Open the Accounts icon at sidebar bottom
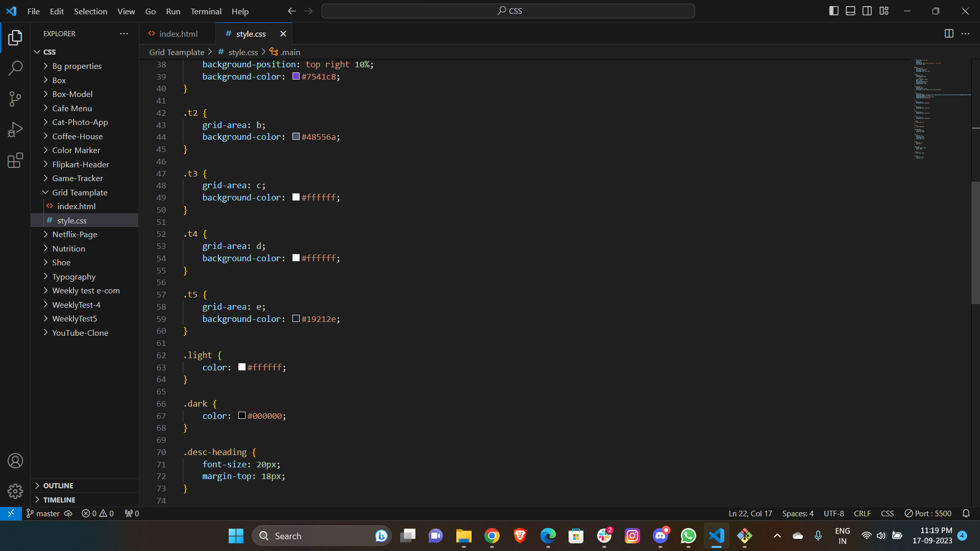The width and height of the screenshot is (980, 551). click(15, 460)
